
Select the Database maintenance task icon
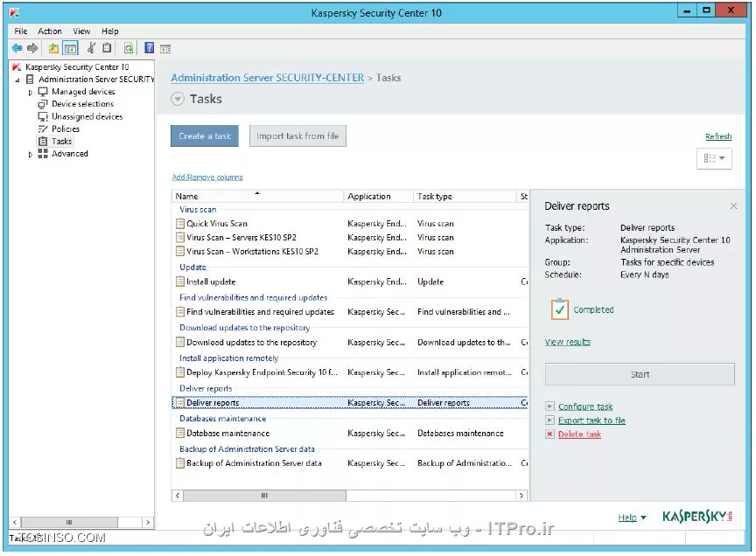[x=180, y=433]
